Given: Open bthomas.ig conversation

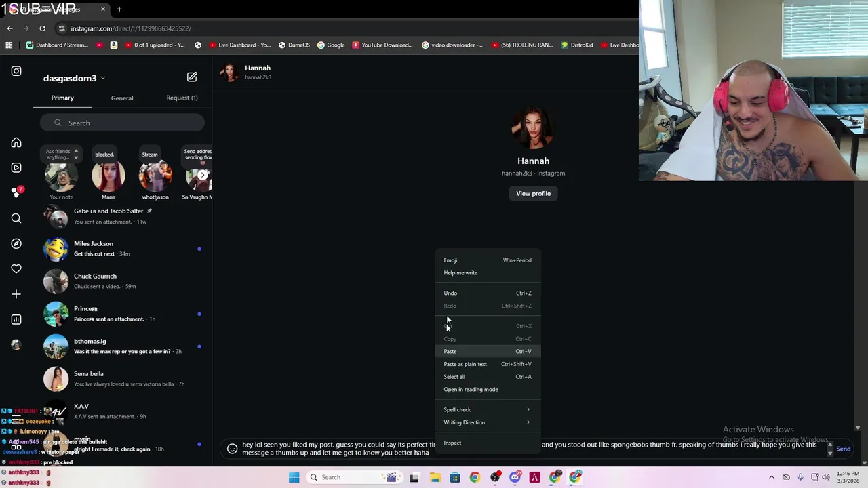Looking at the screenshot, I should click(x=122, y=346).
